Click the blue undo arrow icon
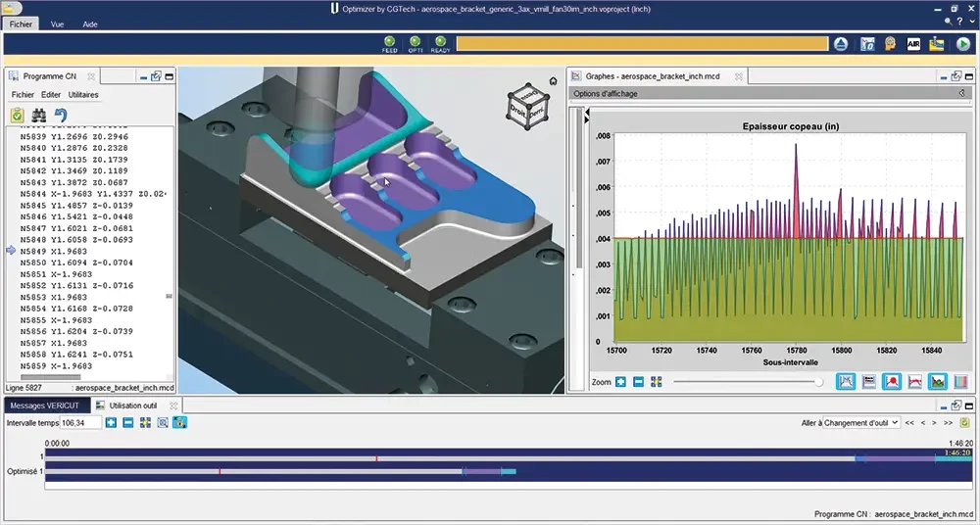 tap(60, 116)
